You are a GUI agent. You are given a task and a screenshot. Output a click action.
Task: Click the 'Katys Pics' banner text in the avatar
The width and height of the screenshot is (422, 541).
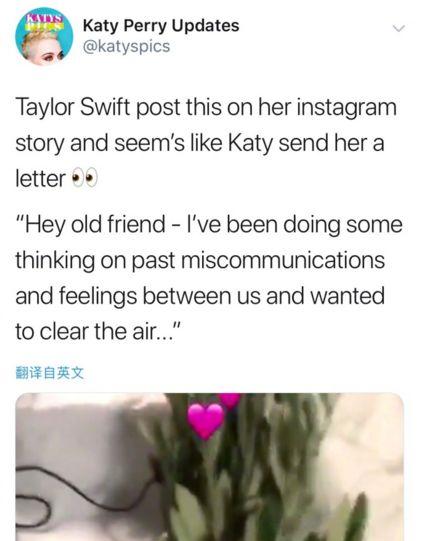tap(46, 19)
